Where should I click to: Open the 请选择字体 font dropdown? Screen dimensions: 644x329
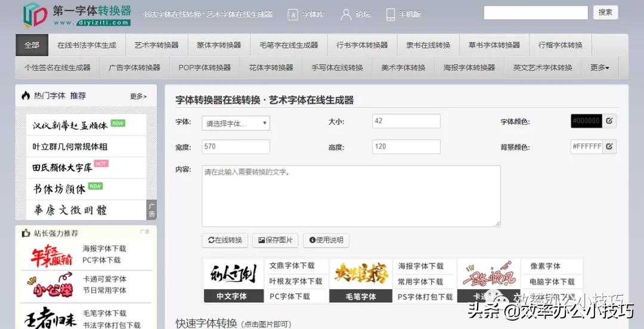(x=236, y=123)
